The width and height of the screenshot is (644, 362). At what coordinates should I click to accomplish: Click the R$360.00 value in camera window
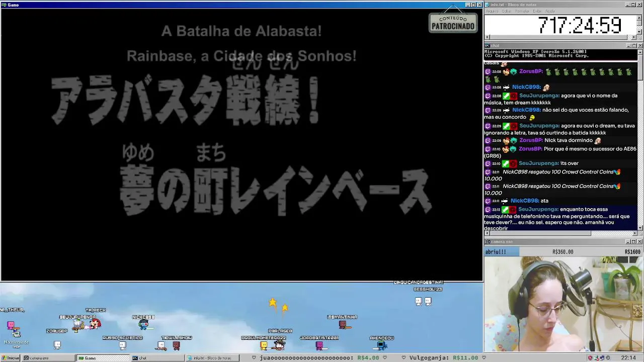pyautogui.click(x=563, y=252)
